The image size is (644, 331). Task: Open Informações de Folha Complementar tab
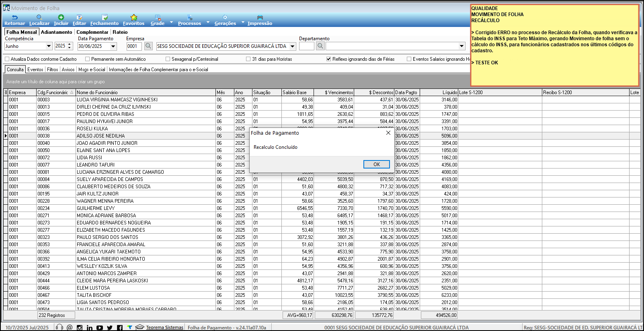pos(158,69)
